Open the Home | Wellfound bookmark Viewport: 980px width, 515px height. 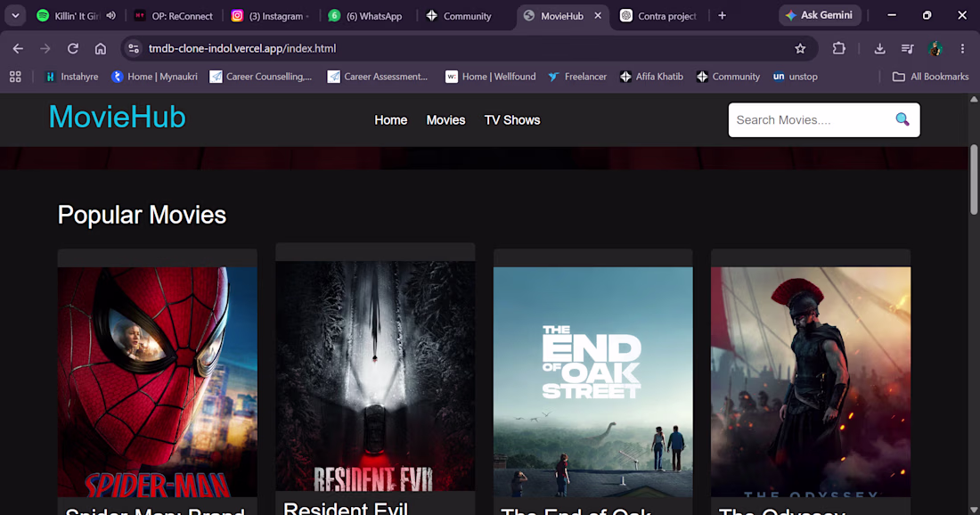point(491,77)
